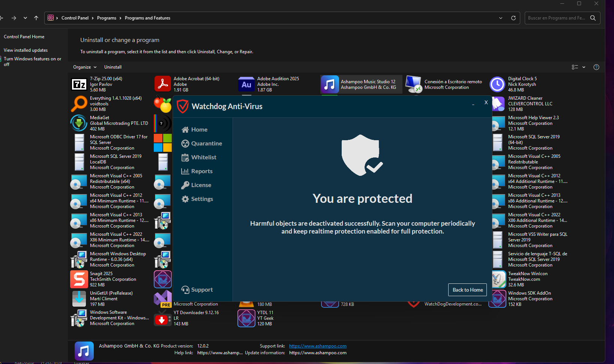Image resolution: width=614 pixels, height=364 pixels.
Task: Select the Microsoft Windows Desktop Runtime icon
Action: [x=79, y=259]
